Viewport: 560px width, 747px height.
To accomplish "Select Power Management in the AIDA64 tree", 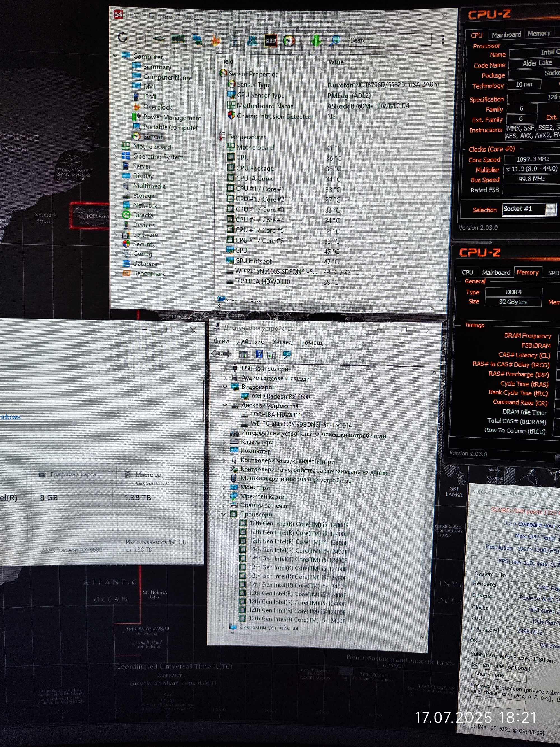I will (x=172, y=117).
